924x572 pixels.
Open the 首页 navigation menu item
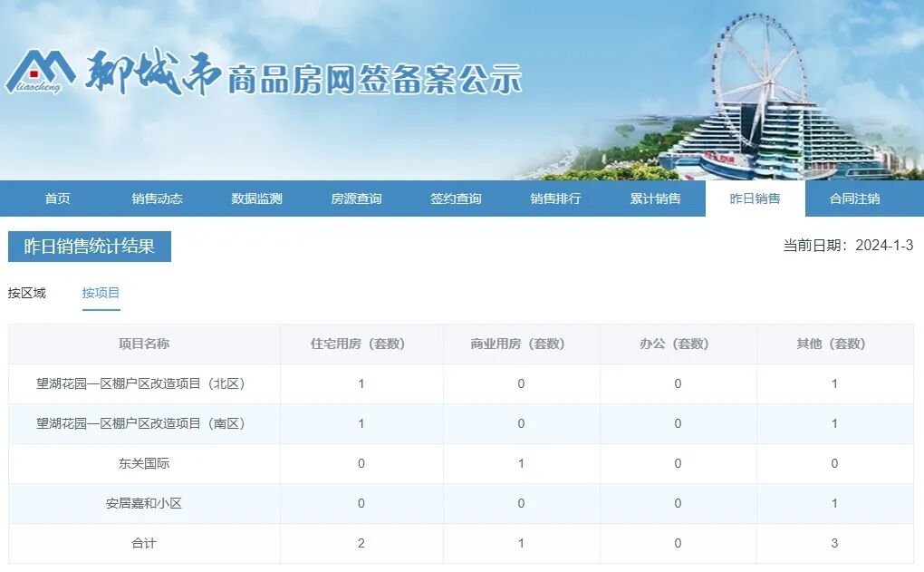click(x=57, y=198)
